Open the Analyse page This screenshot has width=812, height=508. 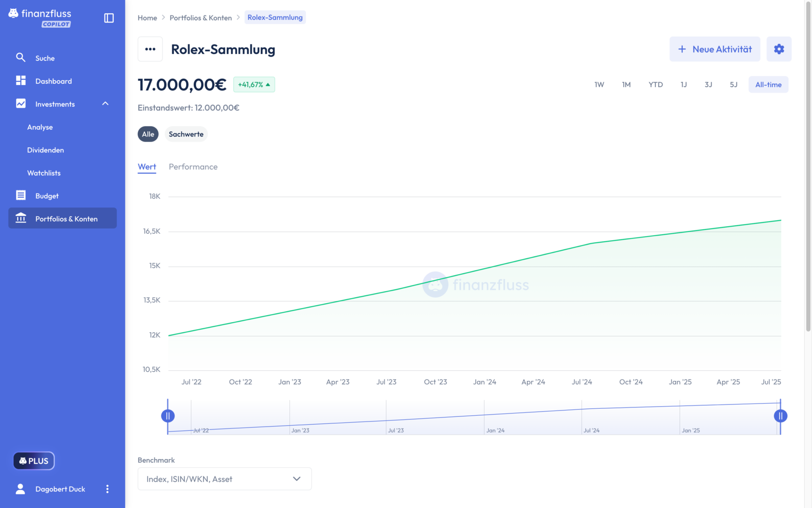click(40, 127)
